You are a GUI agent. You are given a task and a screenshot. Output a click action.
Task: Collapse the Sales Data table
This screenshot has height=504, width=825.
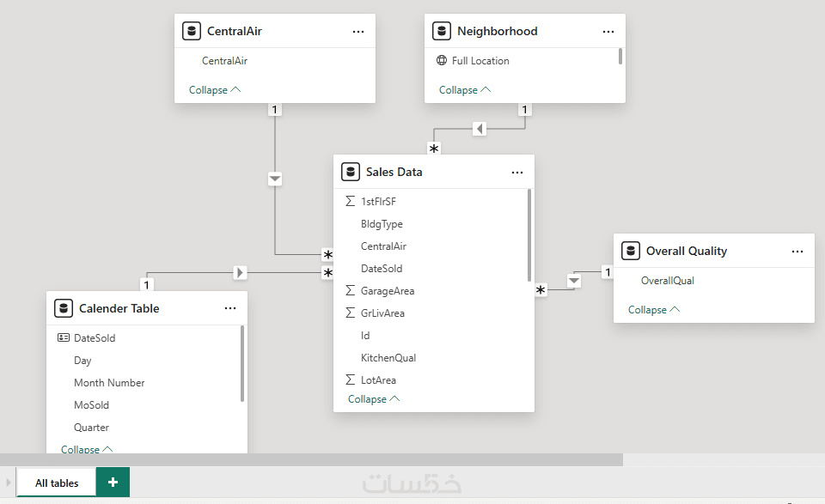coord(374,399)
